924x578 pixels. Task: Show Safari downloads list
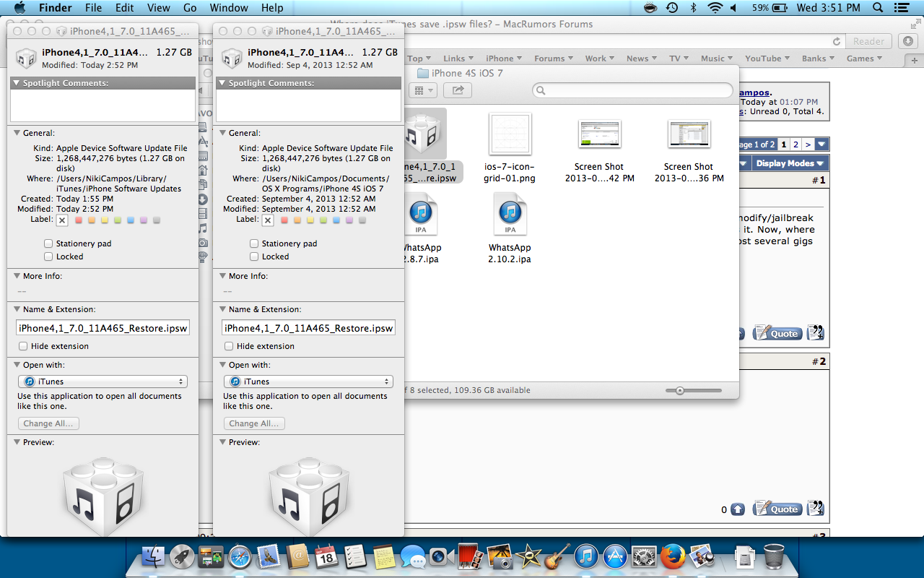(909, 41)
